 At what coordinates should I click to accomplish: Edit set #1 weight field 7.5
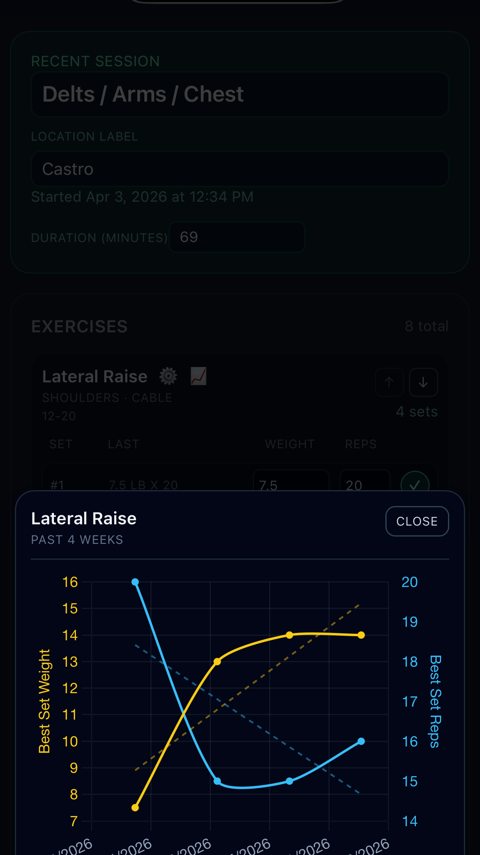(291, 484)
